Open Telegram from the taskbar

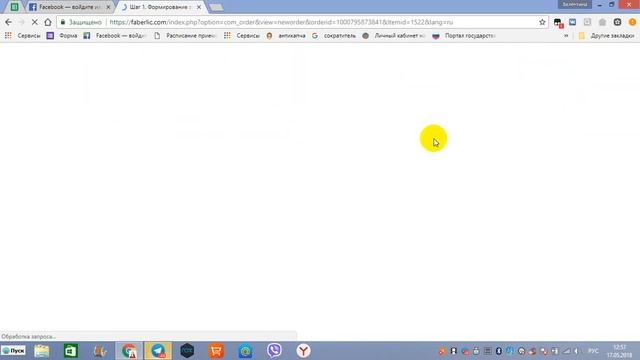pyautogui.click(x=158, y=351)
